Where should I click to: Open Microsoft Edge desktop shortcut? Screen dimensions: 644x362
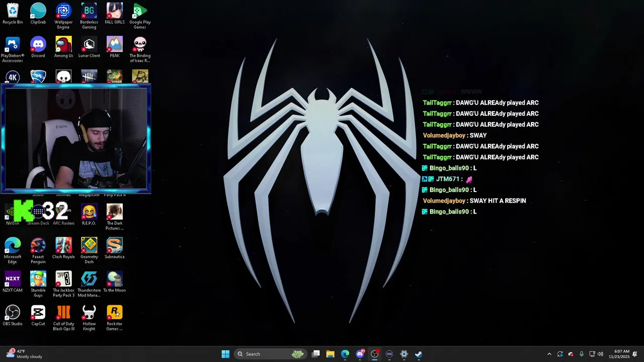pos(13,251)
